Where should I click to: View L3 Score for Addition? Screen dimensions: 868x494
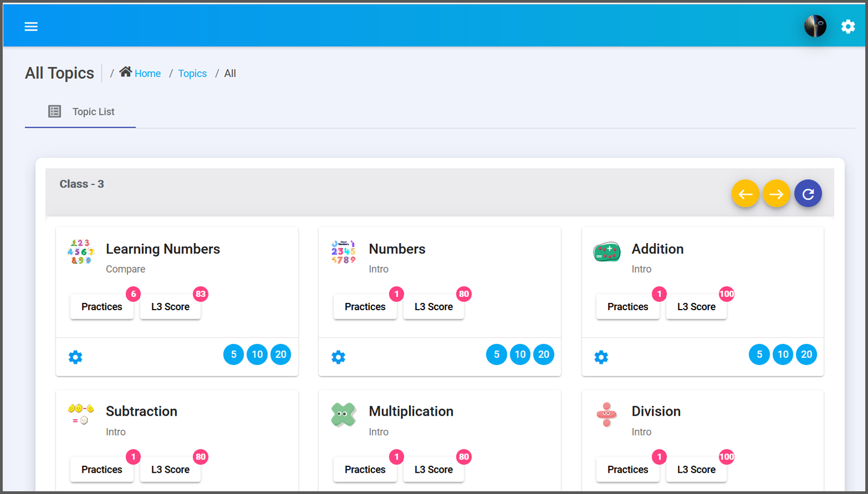[696, 307]
